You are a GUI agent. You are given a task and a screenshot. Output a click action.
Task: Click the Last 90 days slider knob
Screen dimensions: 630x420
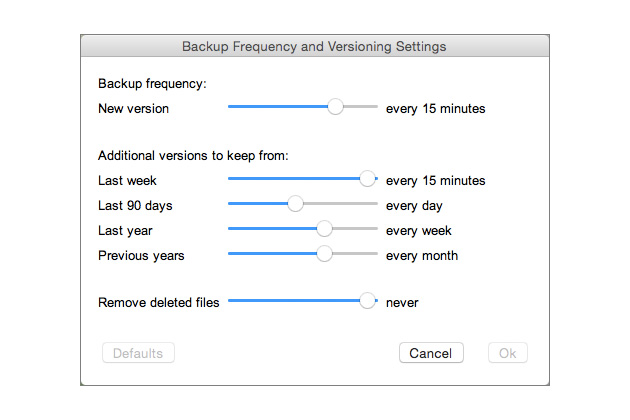tap(295, 204)
